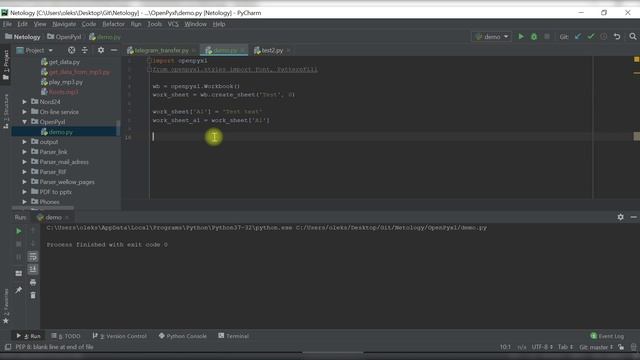640x360 pixels.
Task: Collapse all in Project panel
Action: [x=84, y=50]
